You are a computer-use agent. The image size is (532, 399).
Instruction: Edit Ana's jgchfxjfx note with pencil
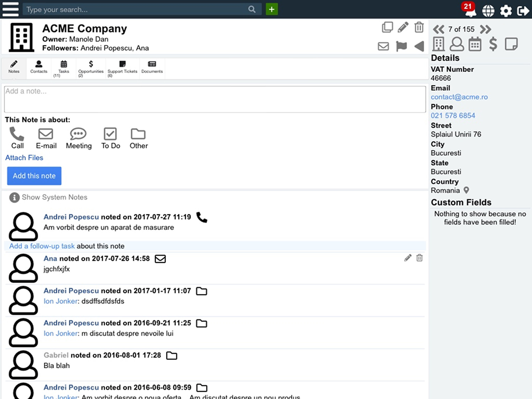[x=408, y=258]
